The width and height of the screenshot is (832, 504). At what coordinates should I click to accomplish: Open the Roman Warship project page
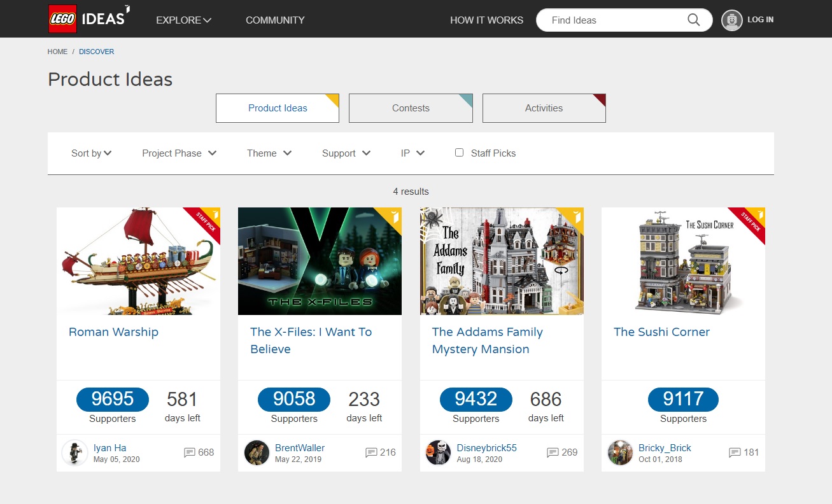pos(113,332)
